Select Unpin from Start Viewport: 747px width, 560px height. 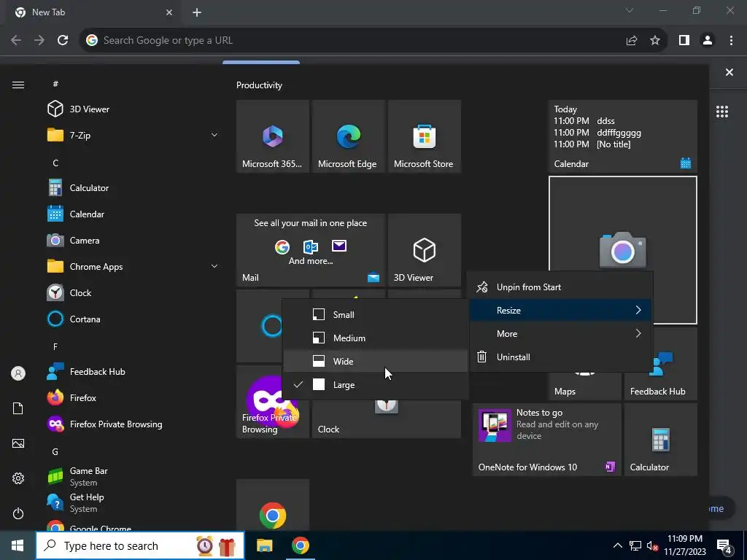[x=561, y=287]
